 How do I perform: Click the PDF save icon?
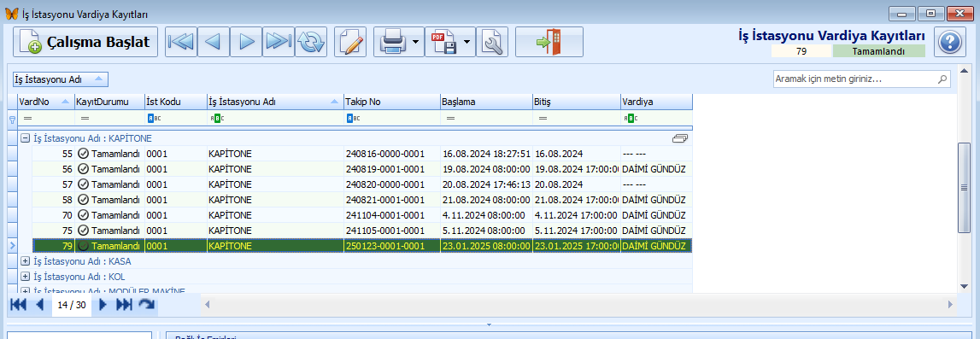click(x=444, y=42)
